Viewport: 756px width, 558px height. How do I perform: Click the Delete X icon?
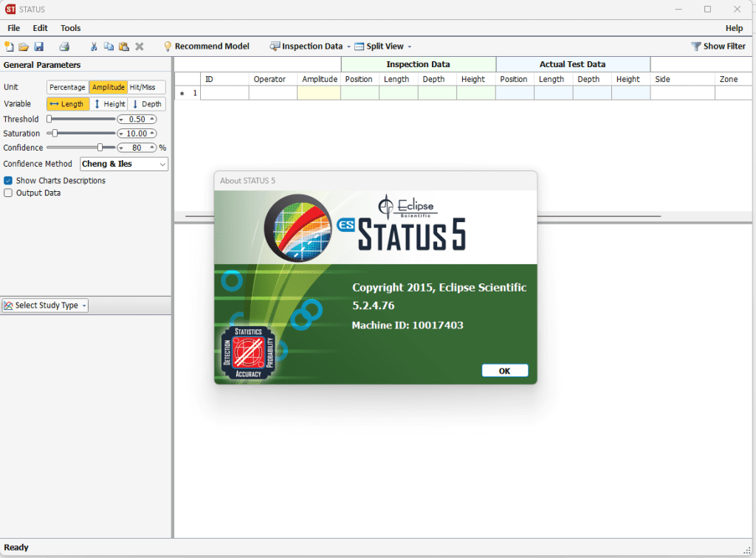140,46
